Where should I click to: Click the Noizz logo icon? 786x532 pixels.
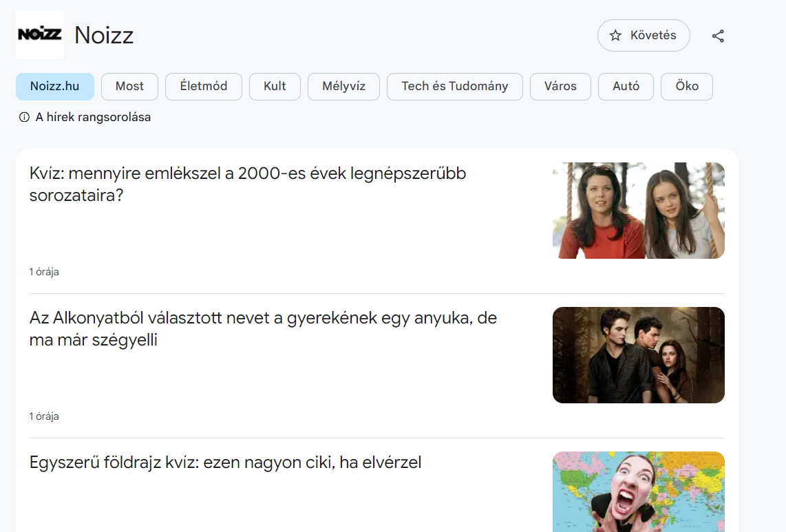click(40, 35)
